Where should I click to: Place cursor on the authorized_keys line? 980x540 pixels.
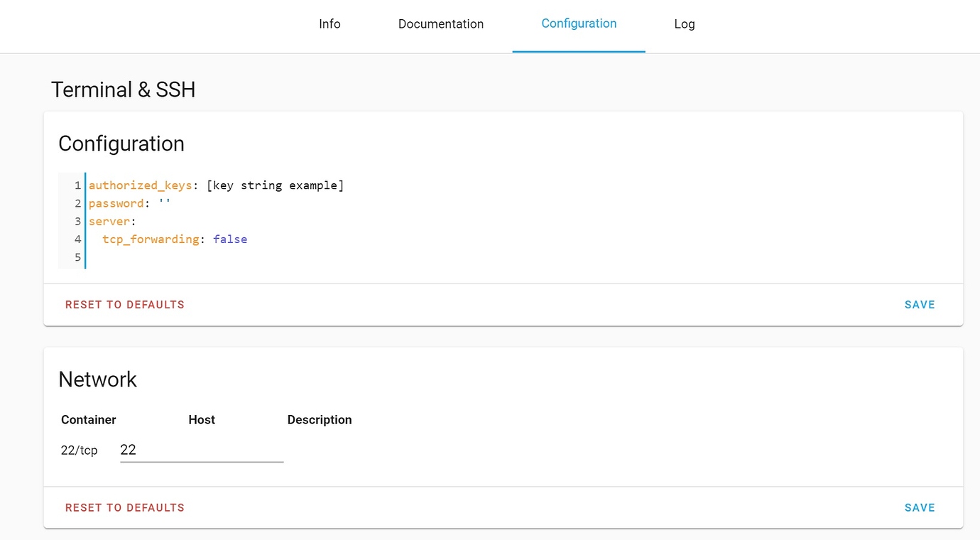(x=140, y=185)
